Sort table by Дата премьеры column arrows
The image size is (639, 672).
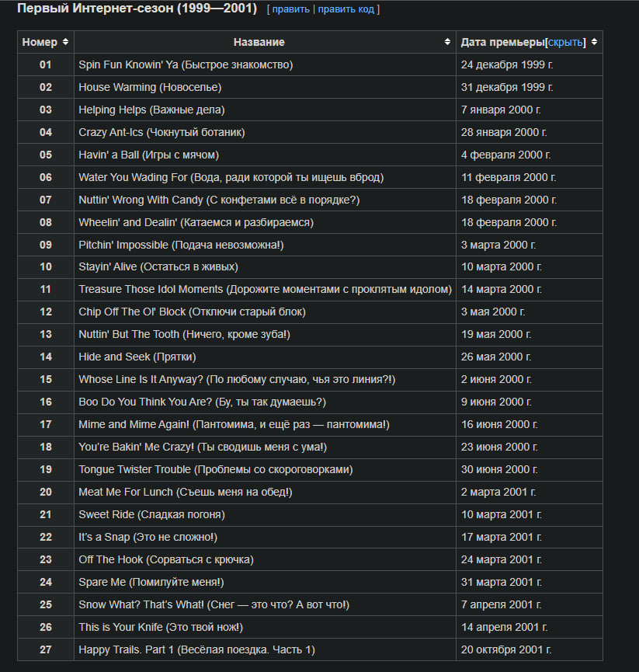[594, 42]
